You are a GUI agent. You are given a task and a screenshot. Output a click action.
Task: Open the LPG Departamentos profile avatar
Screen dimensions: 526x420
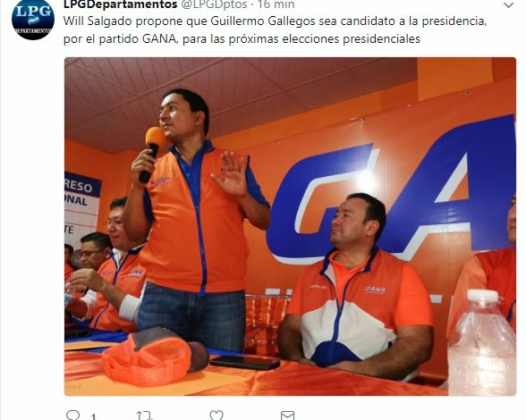click(x=32, y=20)
